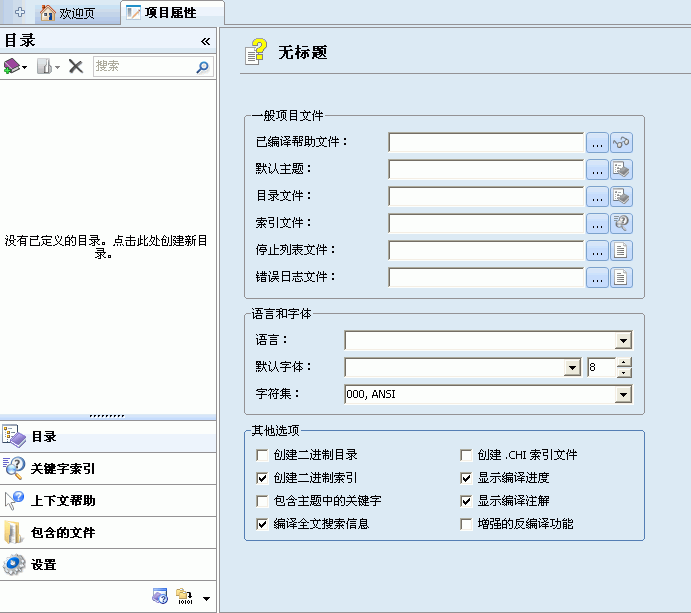Viewport: 691px width, 613px height.
Task: Uncheck 显示编译注解 checkbox
Action: click(466, 501)
